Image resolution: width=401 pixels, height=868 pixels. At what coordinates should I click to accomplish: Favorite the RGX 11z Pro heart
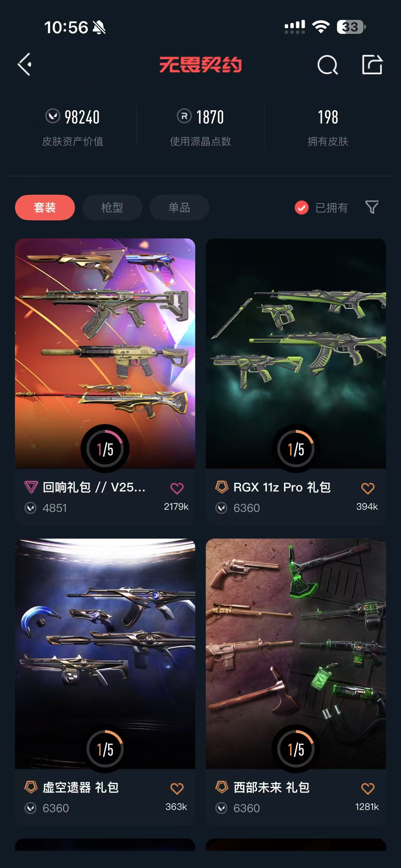367,488
